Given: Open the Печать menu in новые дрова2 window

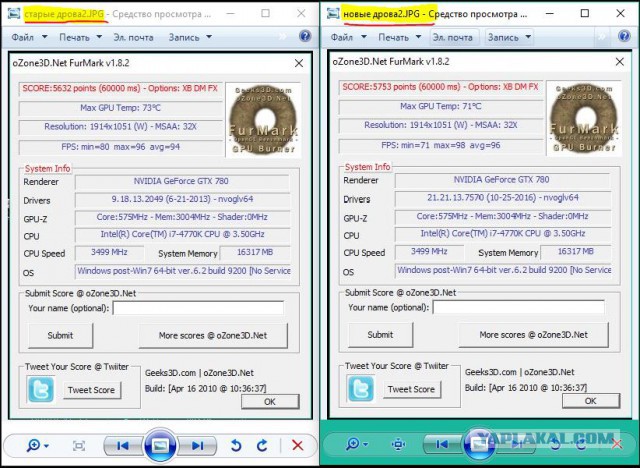Looking at the screenshot, I should [x=400, y=37].
